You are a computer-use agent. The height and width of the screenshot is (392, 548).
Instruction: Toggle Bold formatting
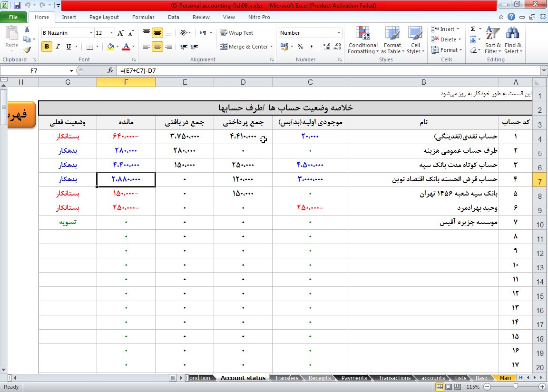click(47, 47)
